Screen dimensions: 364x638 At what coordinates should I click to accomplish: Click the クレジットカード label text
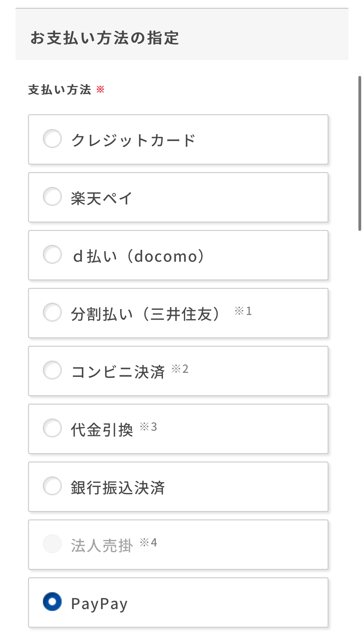(x=133, y=140)
